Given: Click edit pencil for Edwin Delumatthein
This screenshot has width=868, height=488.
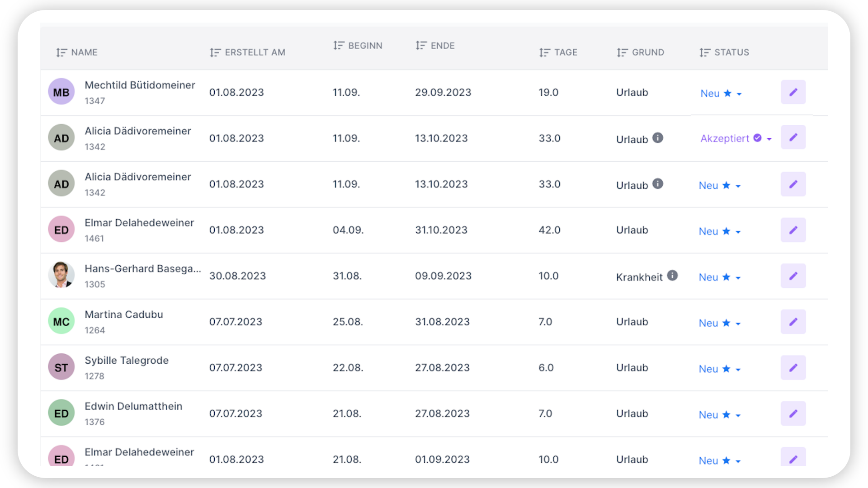Looking at the screenshot, I should point(793,413).
